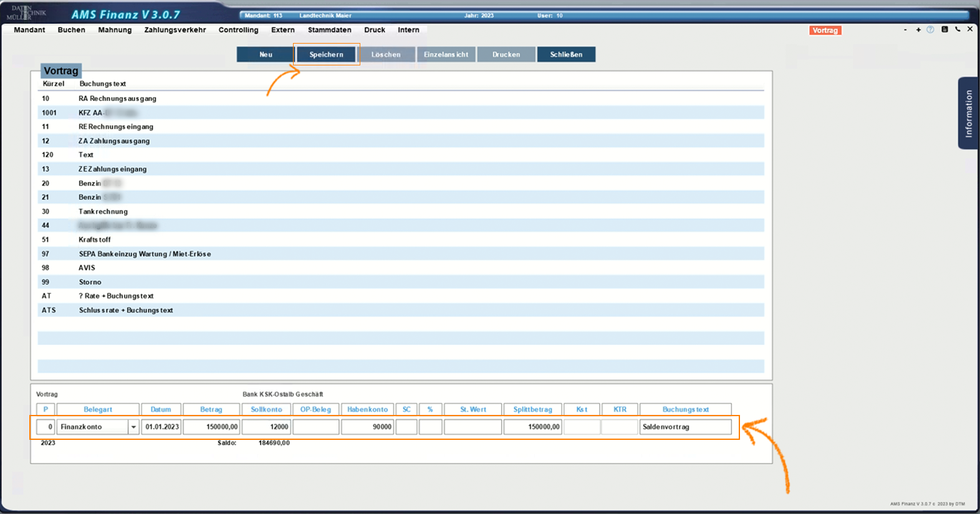
Task: Open the calculator icon in top bar
Action: click(944, 29)
